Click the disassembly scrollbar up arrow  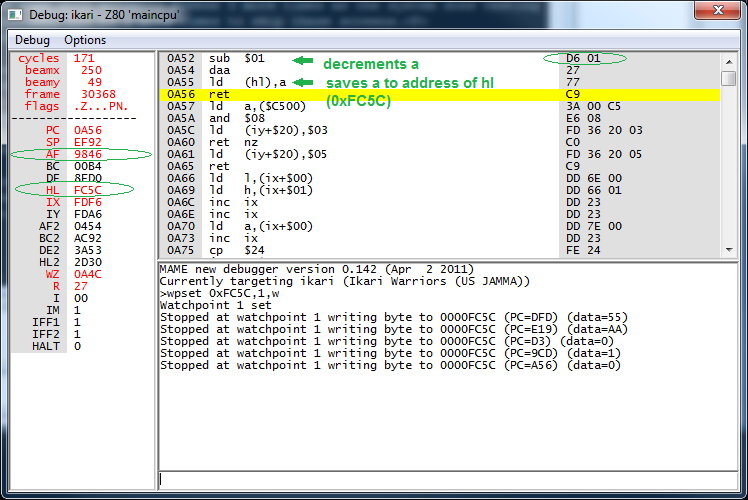click(728, 62)
